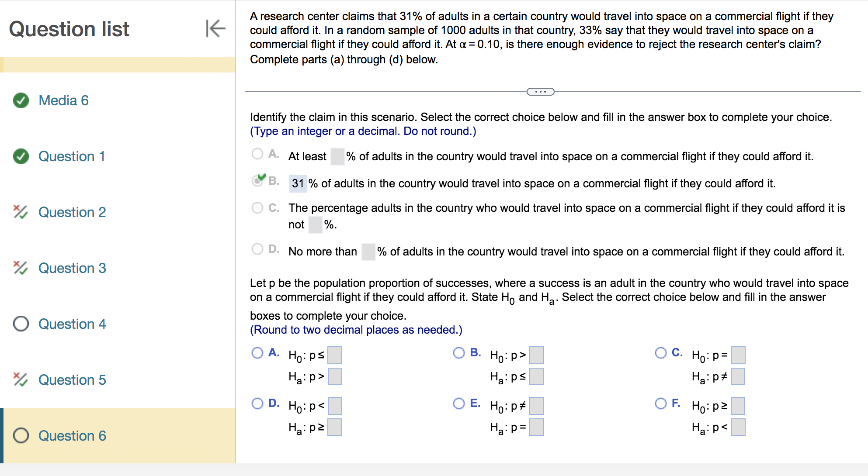Click the empty answer box in choice A
868x476 pixels.
337,156
